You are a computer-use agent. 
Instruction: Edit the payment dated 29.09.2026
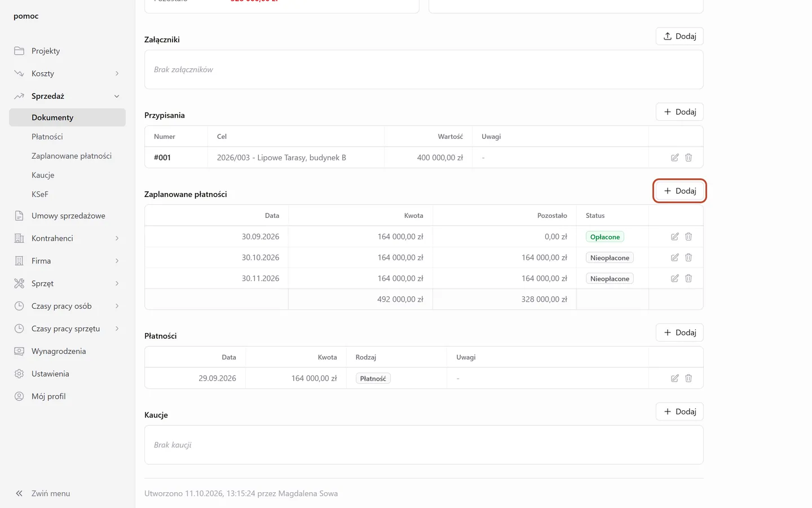(674, 378)
